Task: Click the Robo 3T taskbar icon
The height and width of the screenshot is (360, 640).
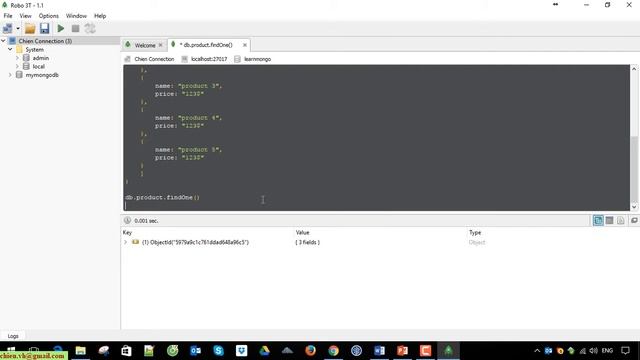Action: pos(448,351)
